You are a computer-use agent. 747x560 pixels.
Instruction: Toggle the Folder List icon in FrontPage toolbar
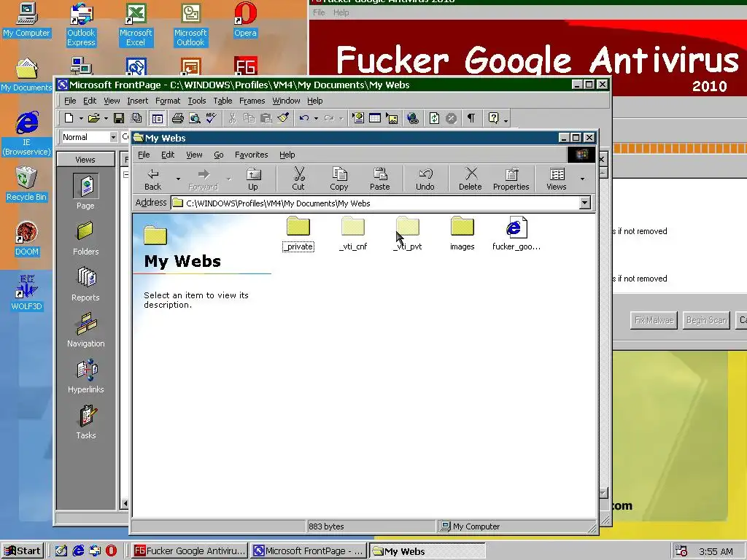tap(158, 117)
